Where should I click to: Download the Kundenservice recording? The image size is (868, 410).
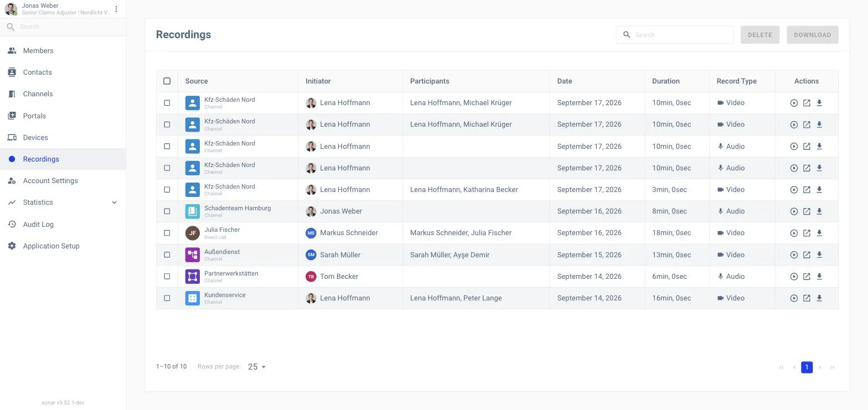pyautogui.click(x=819, y=298)
